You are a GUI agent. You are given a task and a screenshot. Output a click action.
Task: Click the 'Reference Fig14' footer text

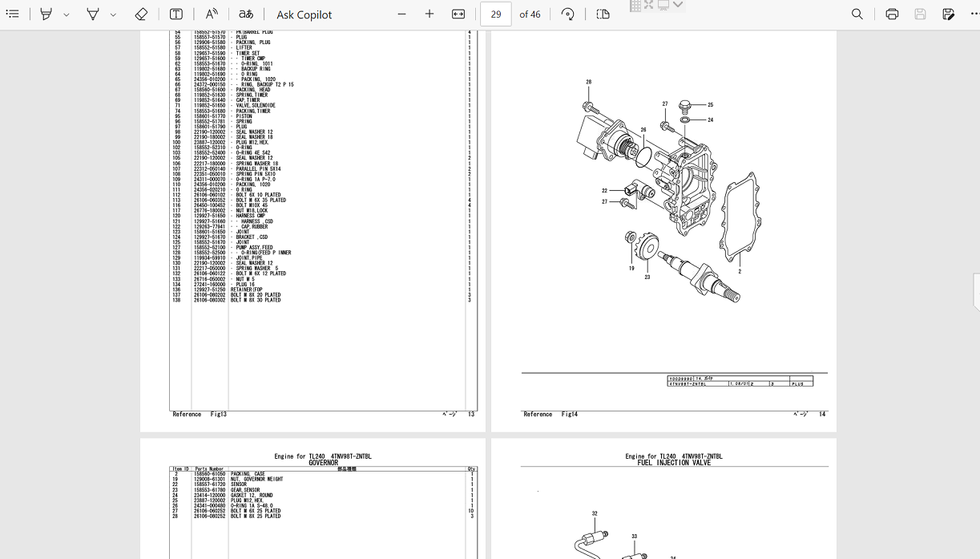click(550, 415)
